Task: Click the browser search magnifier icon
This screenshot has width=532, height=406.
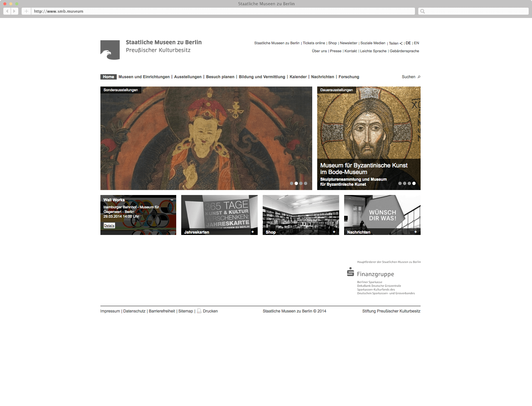Action: (423, 11)
